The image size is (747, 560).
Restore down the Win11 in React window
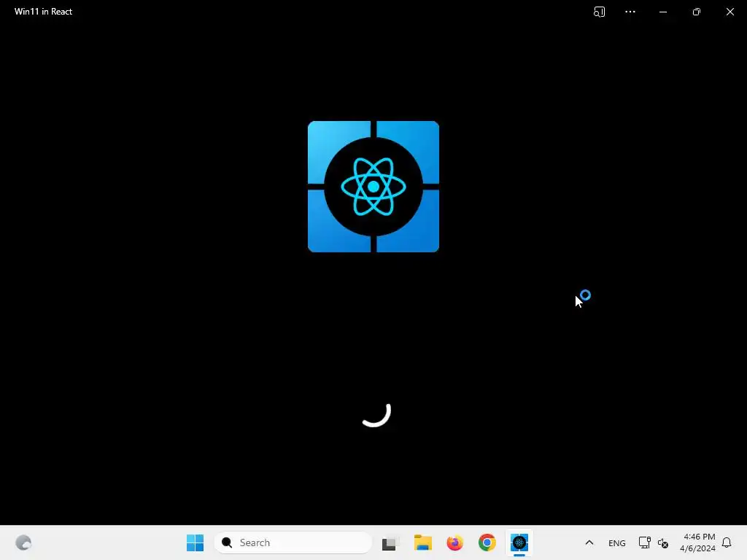tap(697, 12)
